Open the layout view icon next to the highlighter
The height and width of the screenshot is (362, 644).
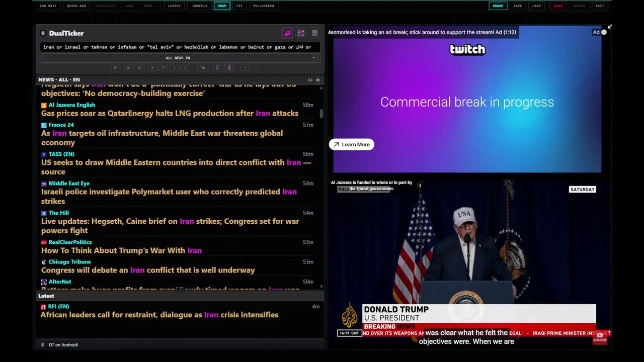(x=301, y=33)
